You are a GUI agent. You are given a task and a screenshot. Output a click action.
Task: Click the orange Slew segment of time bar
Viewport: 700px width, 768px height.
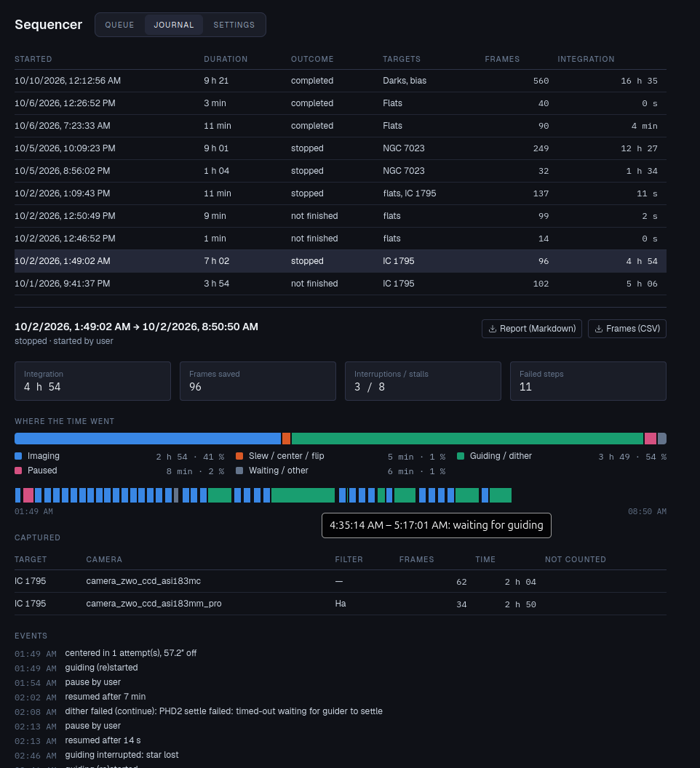coord(286,439)
